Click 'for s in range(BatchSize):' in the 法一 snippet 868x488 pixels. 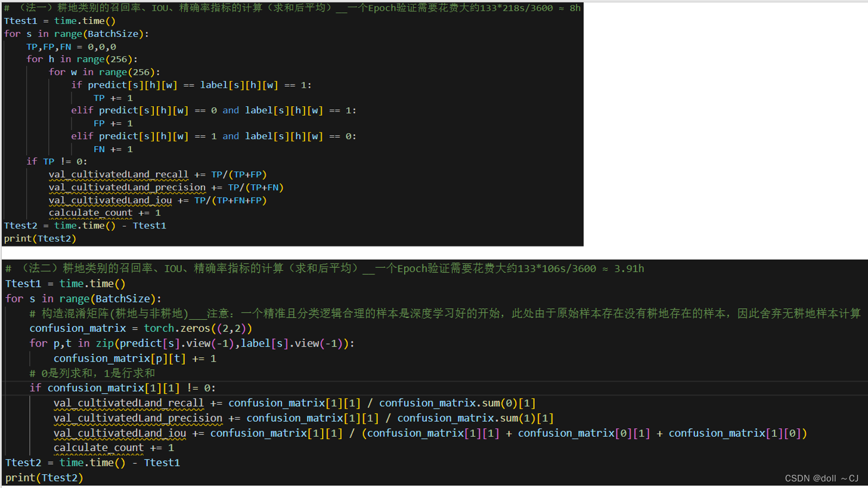pos(76,34)
